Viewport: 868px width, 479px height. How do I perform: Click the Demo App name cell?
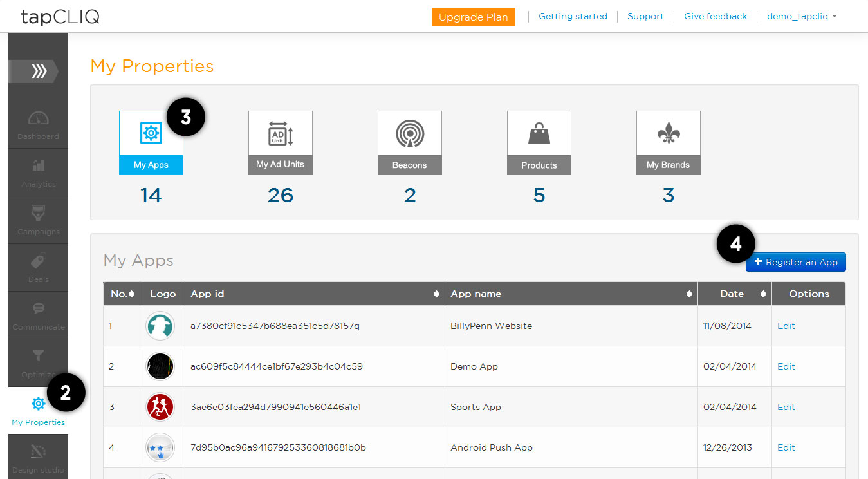point(474,366)
